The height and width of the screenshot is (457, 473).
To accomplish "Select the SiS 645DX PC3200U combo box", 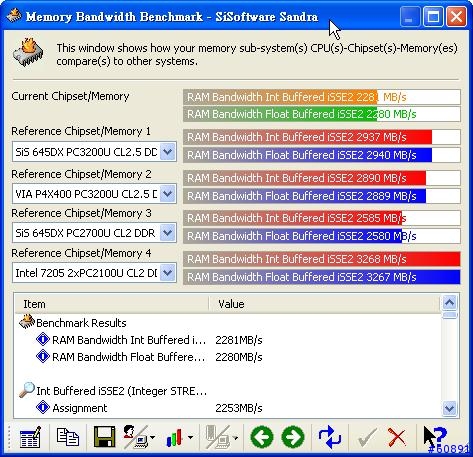I will pos(94,152).
